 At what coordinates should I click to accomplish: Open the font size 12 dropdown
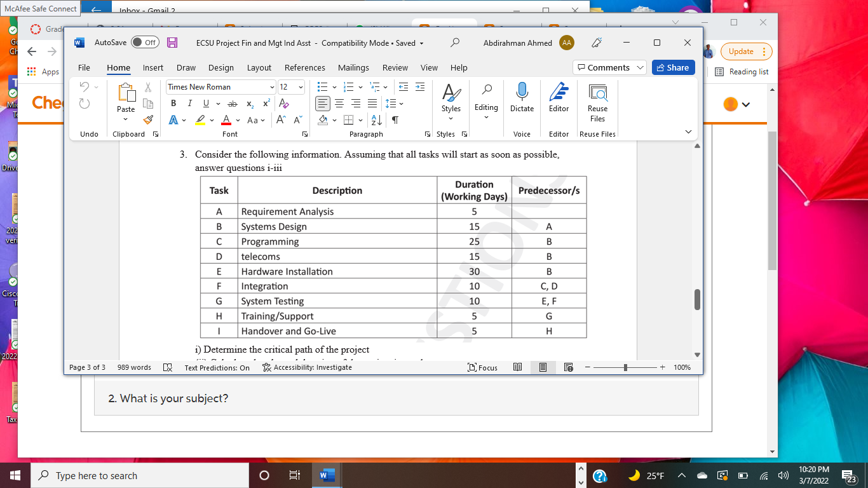pyautogui.click(x=301, y=87)
